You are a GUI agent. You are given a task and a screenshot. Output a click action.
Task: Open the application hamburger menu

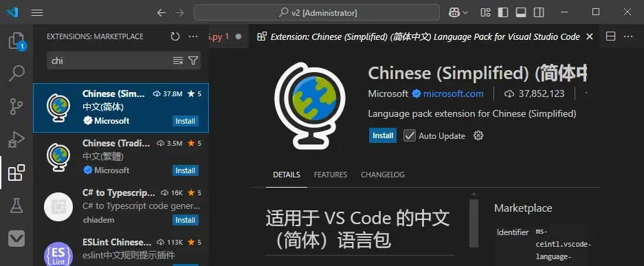click(x=37, y=13)
